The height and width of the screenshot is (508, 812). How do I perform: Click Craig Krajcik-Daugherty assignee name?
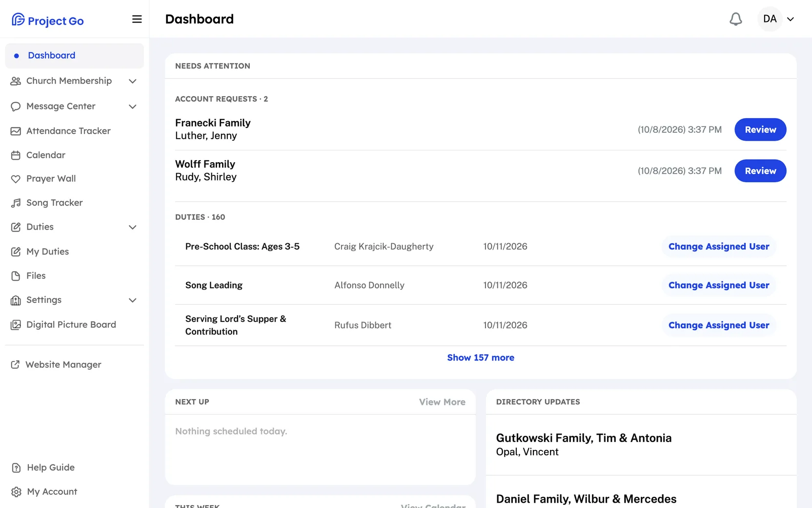click(384, 247)
